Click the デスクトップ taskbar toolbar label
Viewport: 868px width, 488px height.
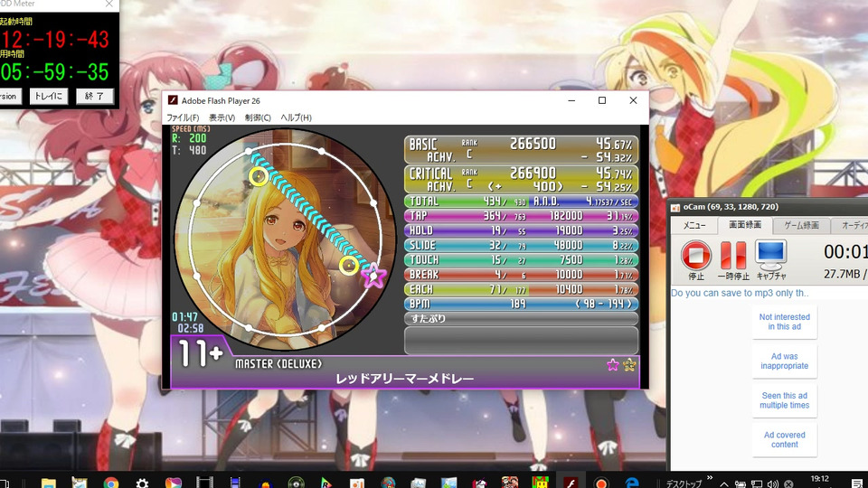click(684, 483)
